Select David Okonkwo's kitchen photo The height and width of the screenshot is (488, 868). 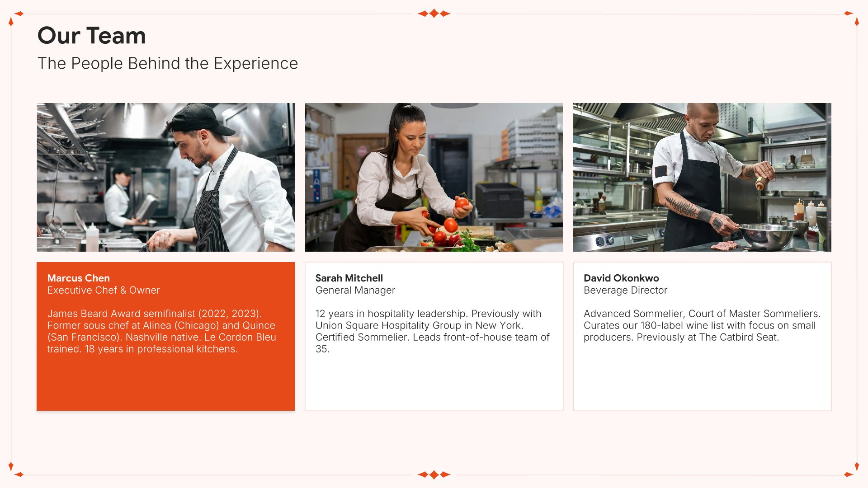(x=702, y=177)
